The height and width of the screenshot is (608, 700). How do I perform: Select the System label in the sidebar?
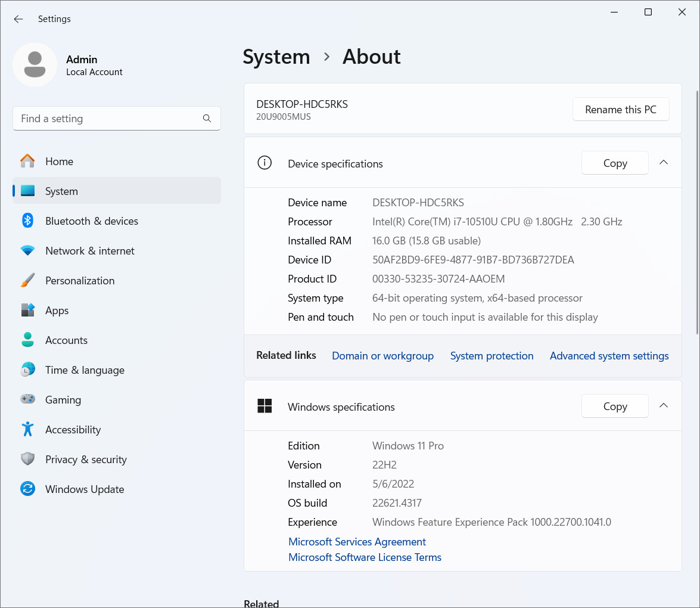click(x=61, y=191)
